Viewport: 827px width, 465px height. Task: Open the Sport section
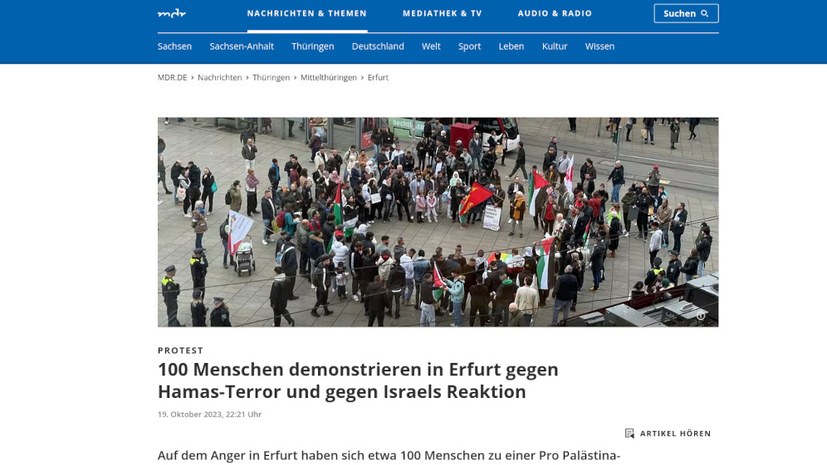469,46
